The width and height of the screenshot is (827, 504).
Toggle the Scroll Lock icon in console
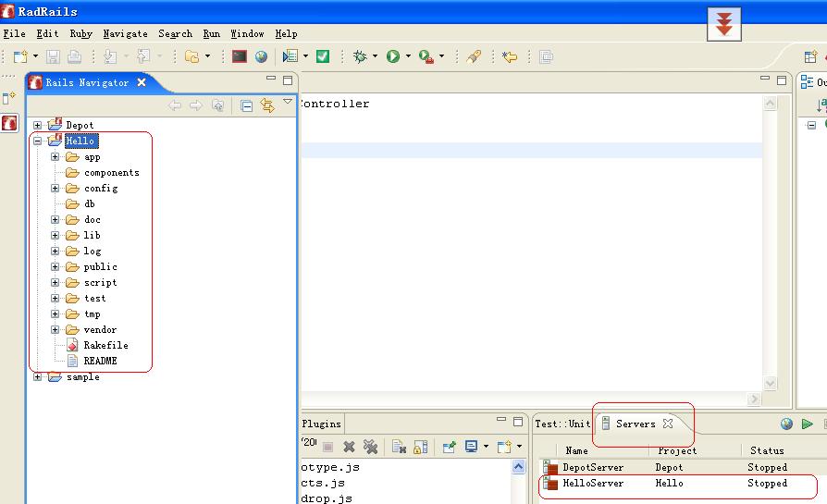tap(420, 447)
